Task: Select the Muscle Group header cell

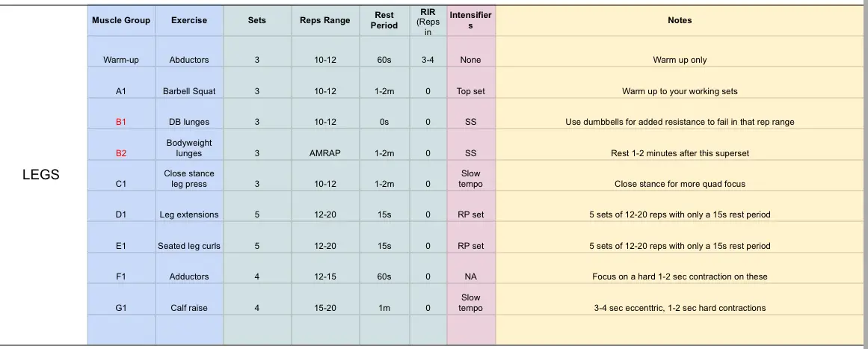Action: [121, 21]
